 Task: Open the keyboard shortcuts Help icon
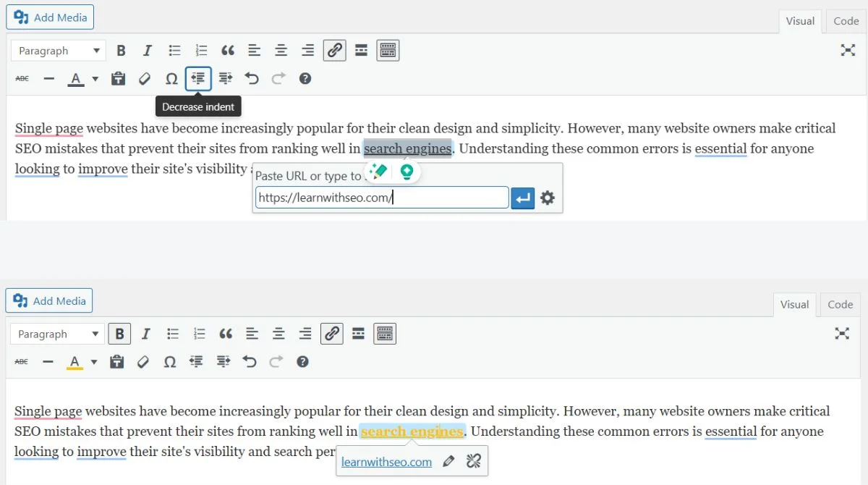click(305, 78)
